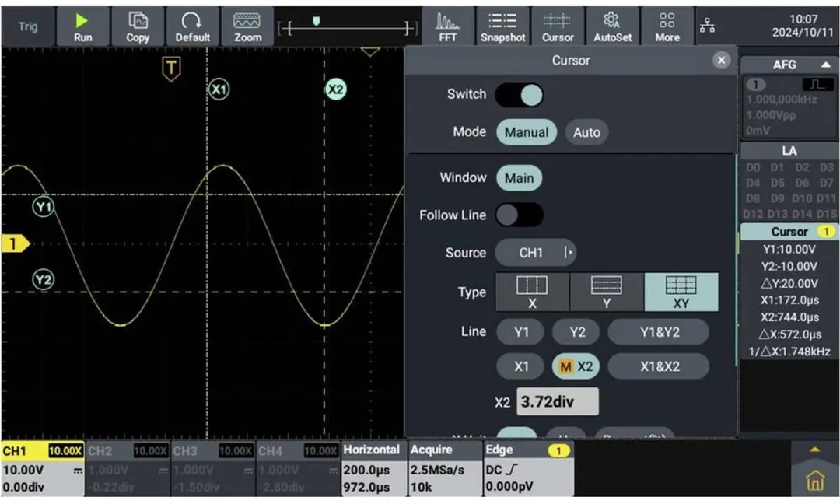This screenshot has height=504, width=840.
Task: Select the Y1 cursor marker
Action: [44, 207]
